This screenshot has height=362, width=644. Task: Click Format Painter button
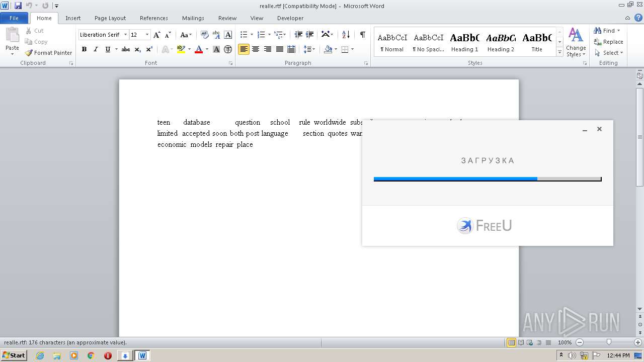coord(48,53)
